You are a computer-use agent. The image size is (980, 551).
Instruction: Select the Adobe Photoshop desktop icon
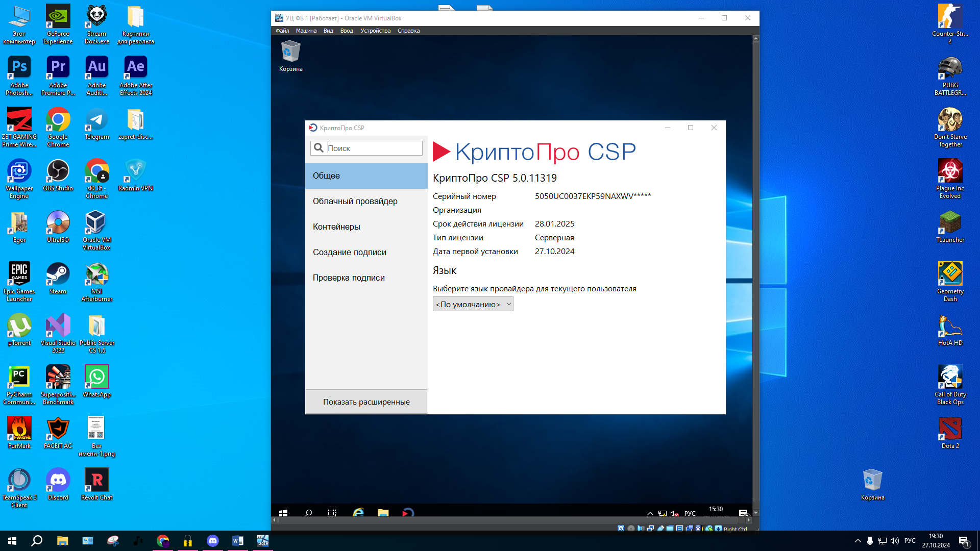[19, 76]
